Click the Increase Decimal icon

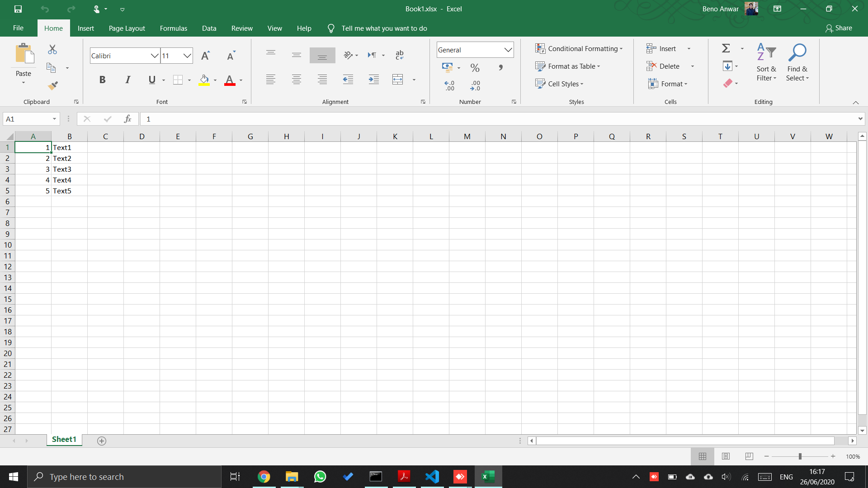pos(449,85)
